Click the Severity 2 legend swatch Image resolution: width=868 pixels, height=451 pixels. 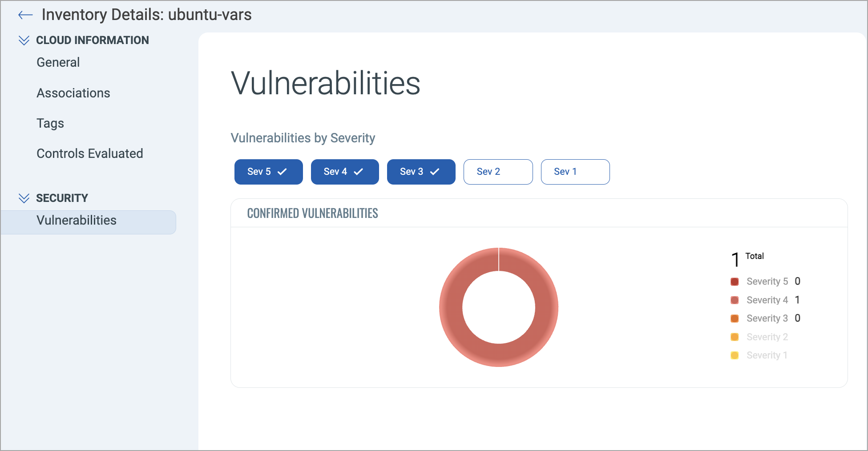click(x=735, y=337)
